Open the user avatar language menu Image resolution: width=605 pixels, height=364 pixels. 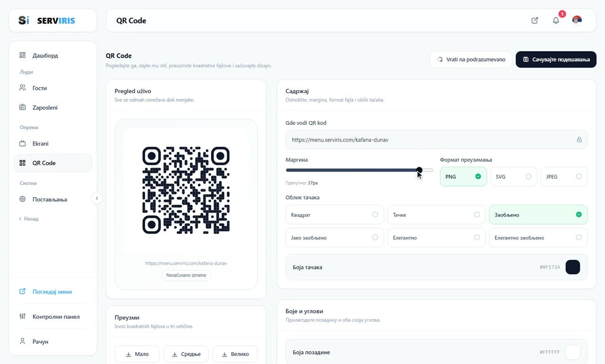[577, 20]
